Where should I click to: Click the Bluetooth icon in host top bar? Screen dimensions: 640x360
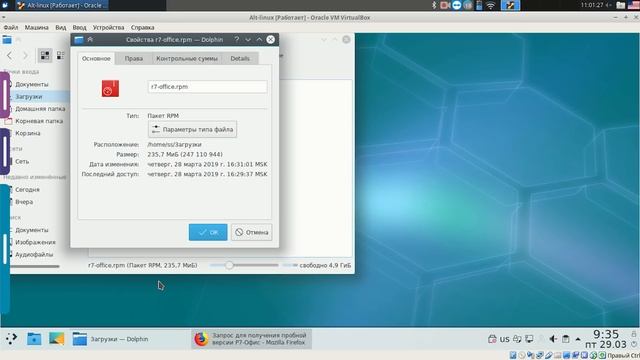click(434, 5)
